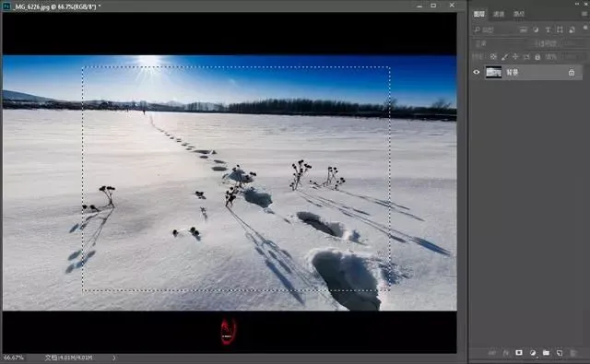This screenshot has height=364, width=590.
Task: Create a new layer group
Action: pyautogui.click(x=546, y=353)
